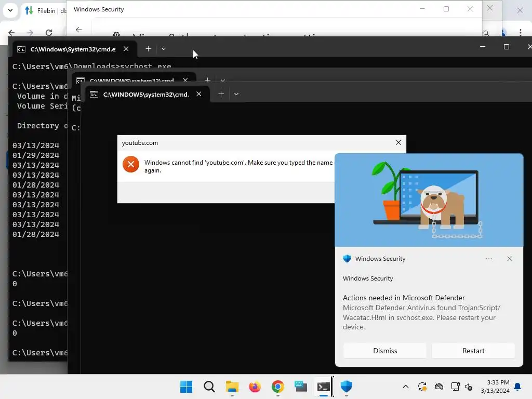Click the red error icon in dialog
The image size is (532, 399).
[x=130, y=165]
